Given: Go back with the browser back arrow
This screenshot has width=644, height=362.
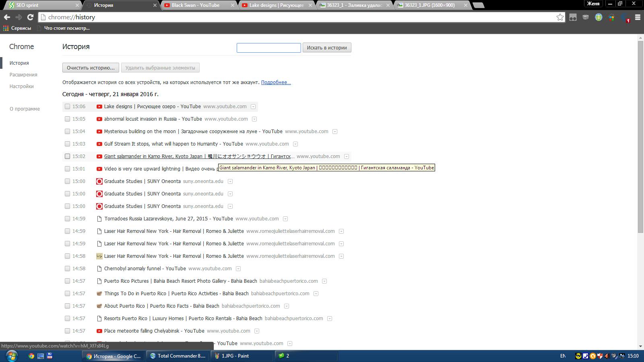Looking at the screenshot, I should 7,17.
